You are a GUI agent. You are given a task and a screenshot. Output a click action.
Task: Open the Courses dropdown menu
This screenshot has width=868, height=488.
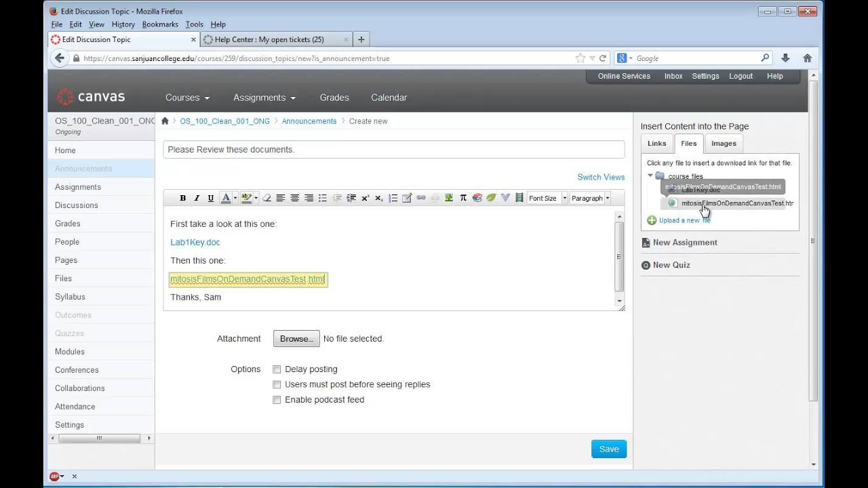coord(187,98)
